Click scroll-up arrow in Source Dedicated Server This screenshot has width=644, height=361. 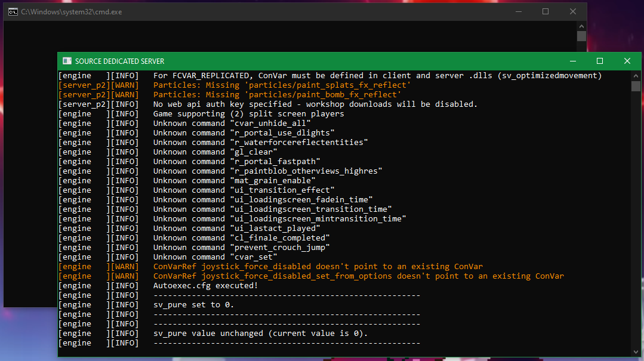pyautogui.click(x=636, y=76)
